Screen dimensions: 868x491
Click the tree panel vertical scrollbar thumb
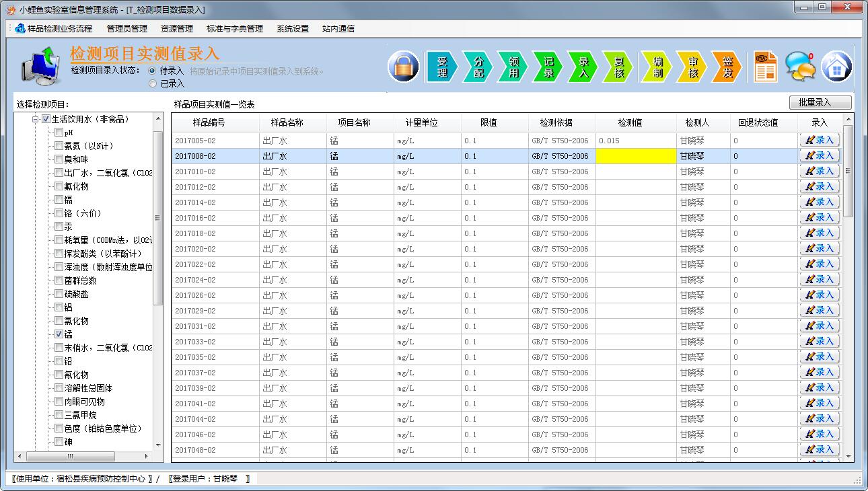point(159,217)
